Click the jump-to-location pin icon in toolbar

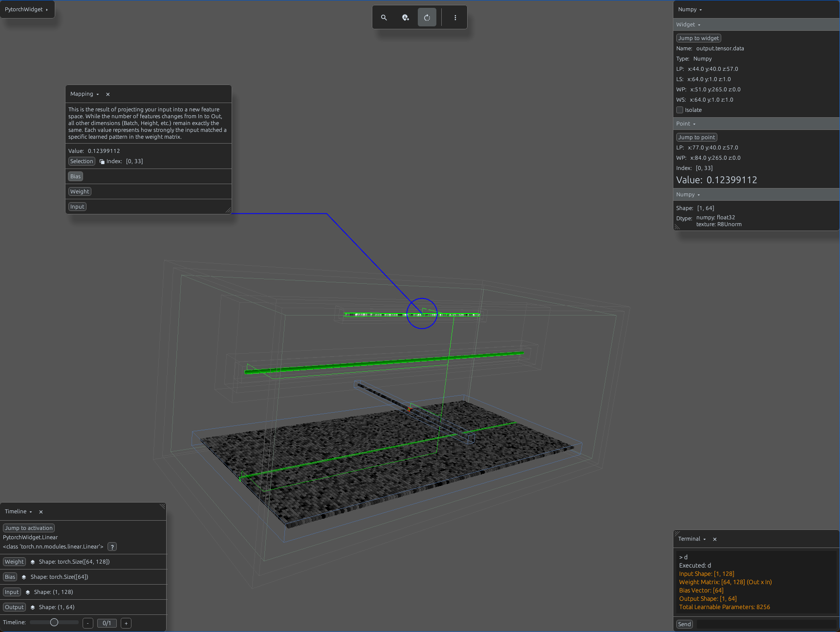coord(406,18)
